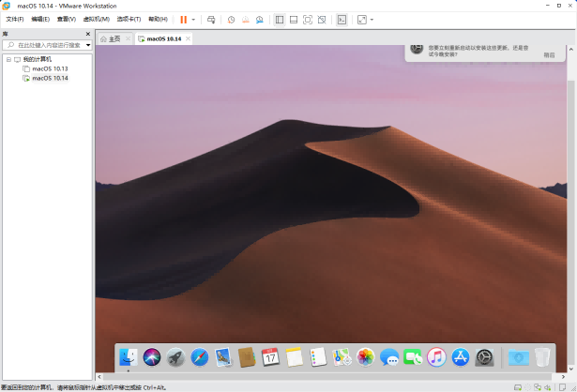Take a snapshot of the virtual machine
Viewport: 577px width, 392px height.
231,20
